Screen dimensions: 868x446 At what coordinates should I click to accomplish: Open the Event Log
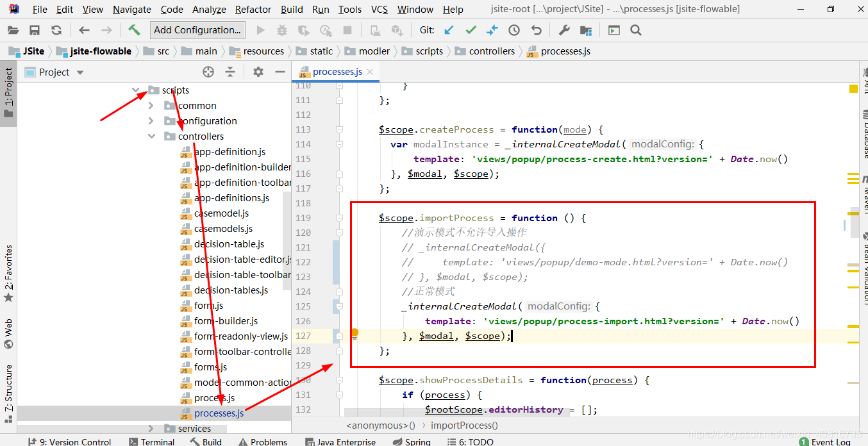824,442
